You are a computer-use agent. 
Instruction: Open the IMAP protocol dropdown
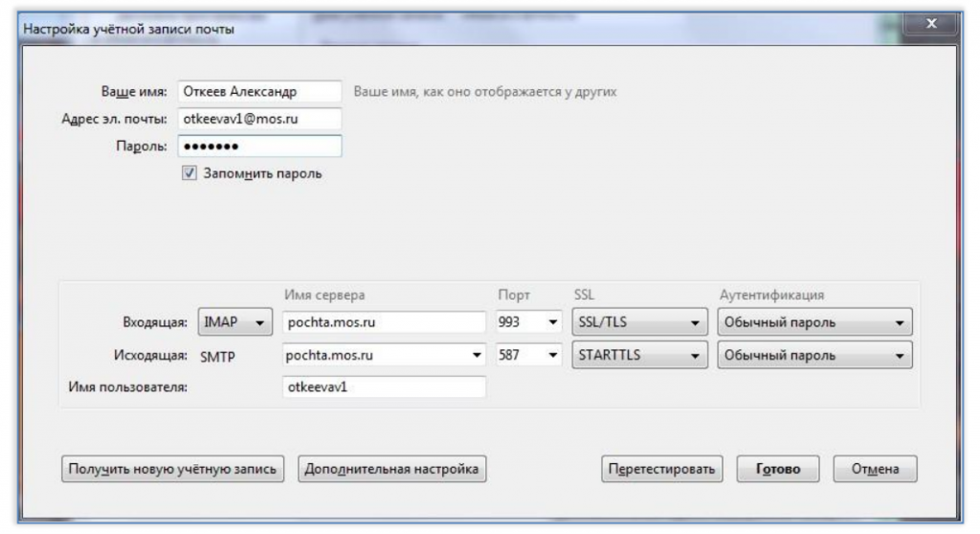coord(235,323)
